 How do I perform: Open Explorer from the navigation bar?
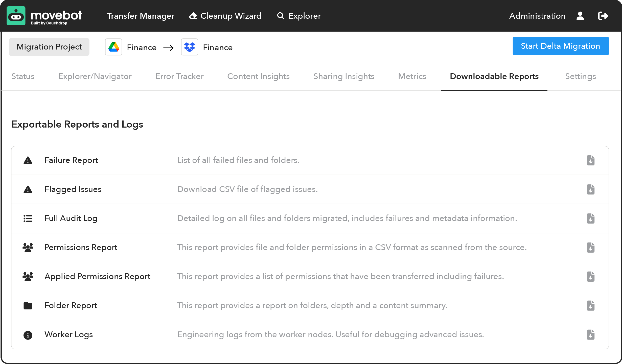point(299,16)
